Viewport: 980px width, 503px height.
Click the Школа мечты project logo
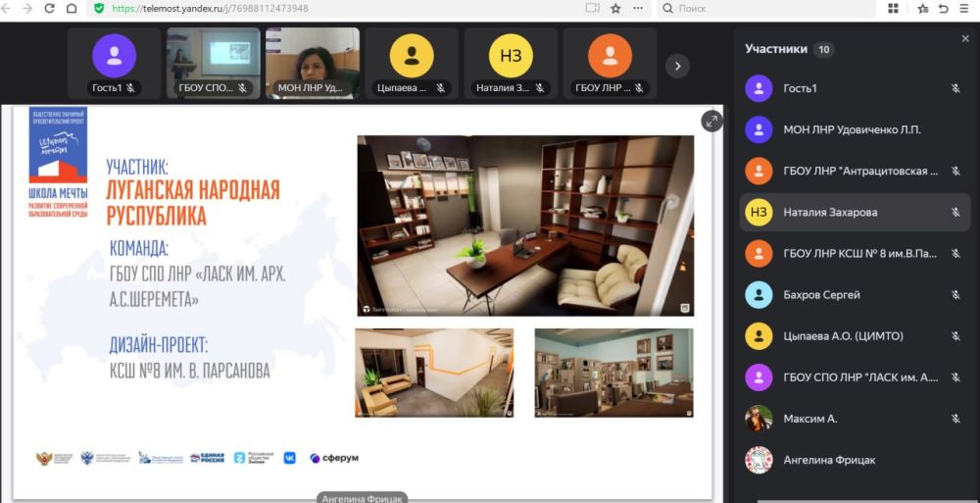58,162
